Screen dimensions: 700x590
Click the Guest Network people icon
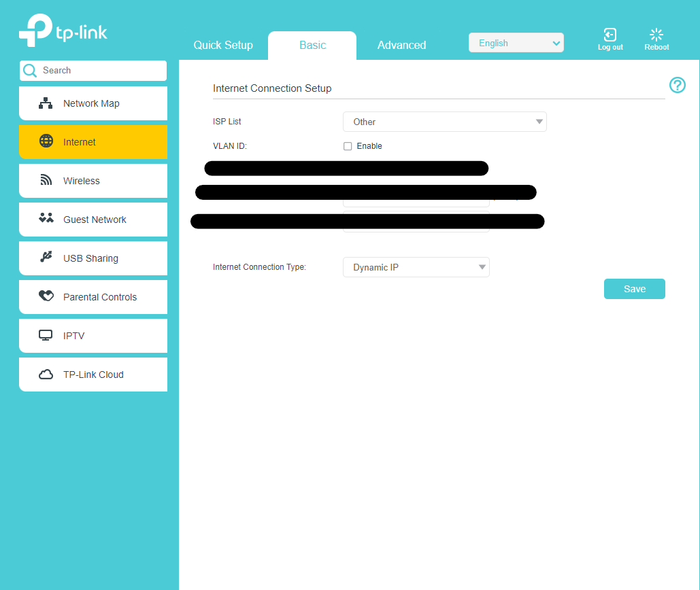[x=46, y=218]
